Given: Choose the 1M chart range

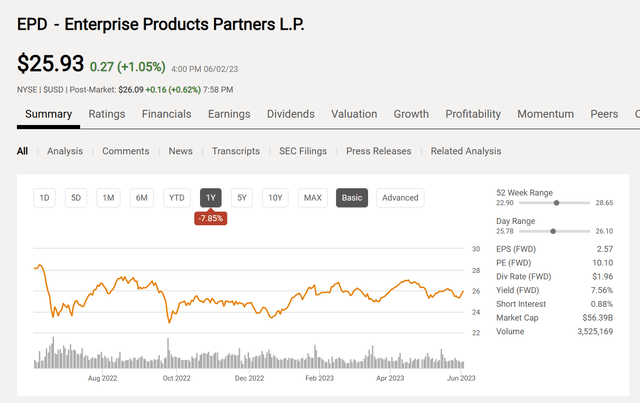Looking at the screenshot, I should tap(108, 198).
